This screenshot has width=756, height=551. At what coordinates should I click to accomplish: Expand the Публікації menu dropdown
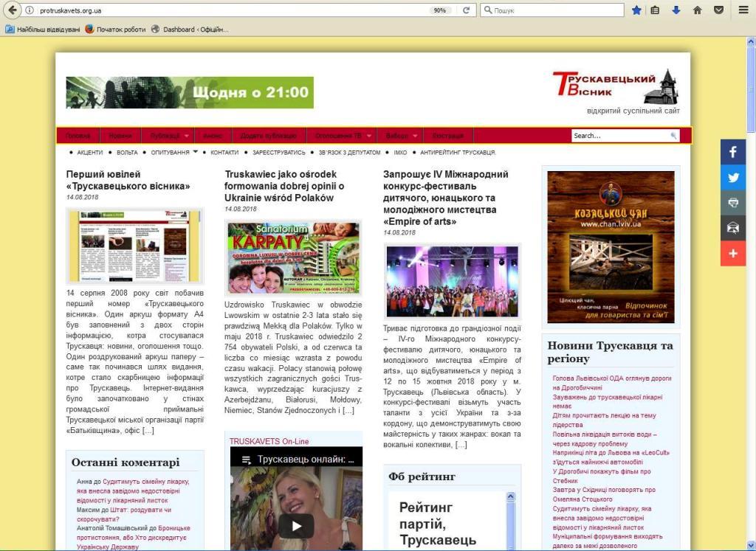[188, 136]
